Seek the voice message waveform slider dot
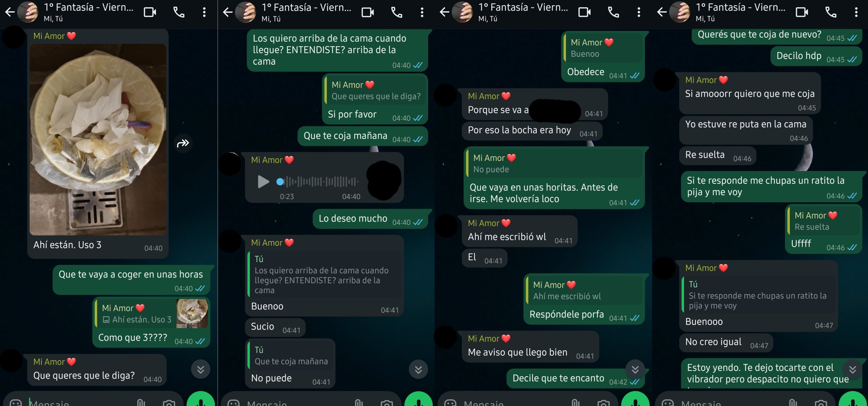 click(280, 181)
